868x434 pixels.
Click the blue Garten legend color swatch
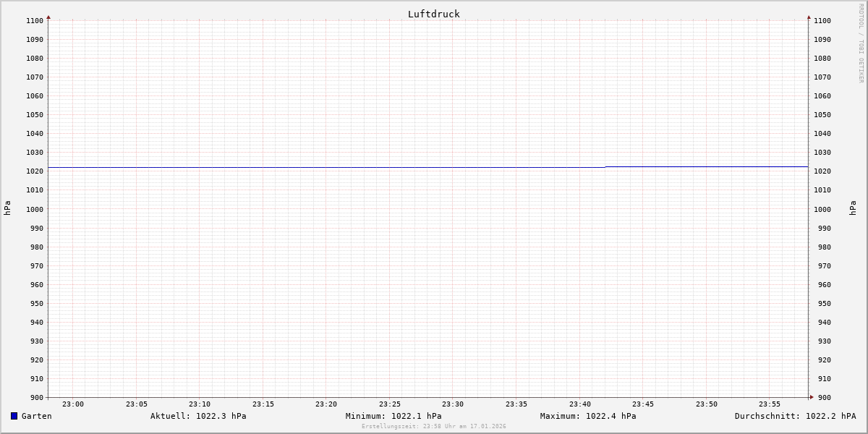coord(14,416)
